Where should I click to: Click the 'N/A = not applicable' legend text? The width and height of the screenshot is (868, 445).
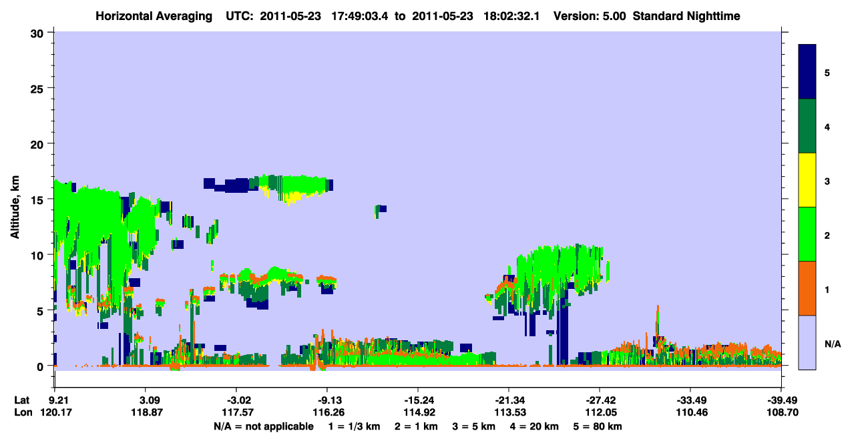[x=264, y=426]
